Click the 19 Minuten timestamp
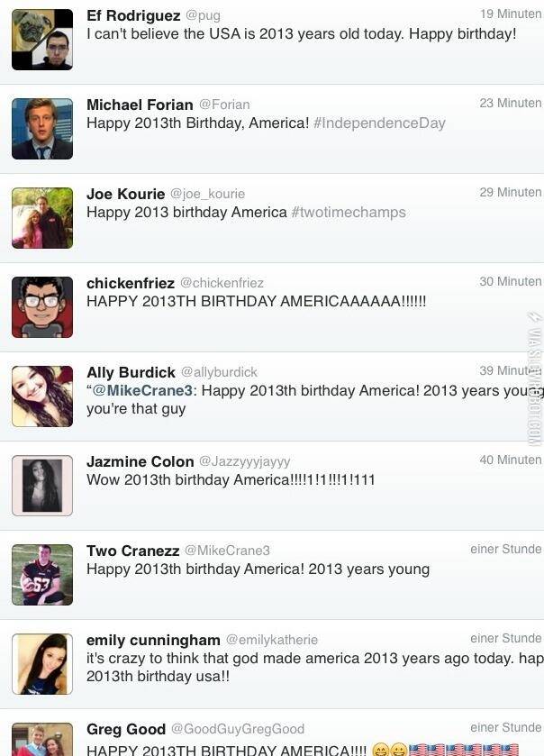The height and width of the screenshot is (756, 544). click(x=511, y=14)
